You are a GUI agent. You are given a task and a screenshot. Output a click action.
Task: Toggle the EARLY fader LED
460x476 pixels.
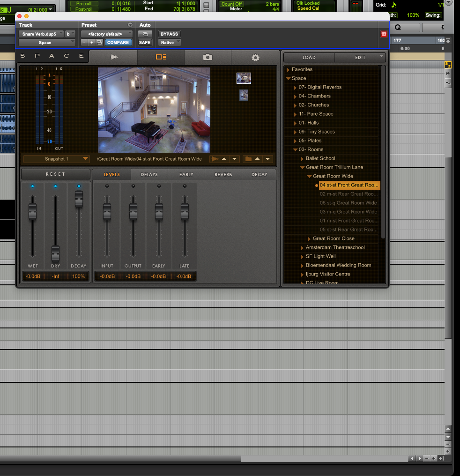(x=159, y=186)
